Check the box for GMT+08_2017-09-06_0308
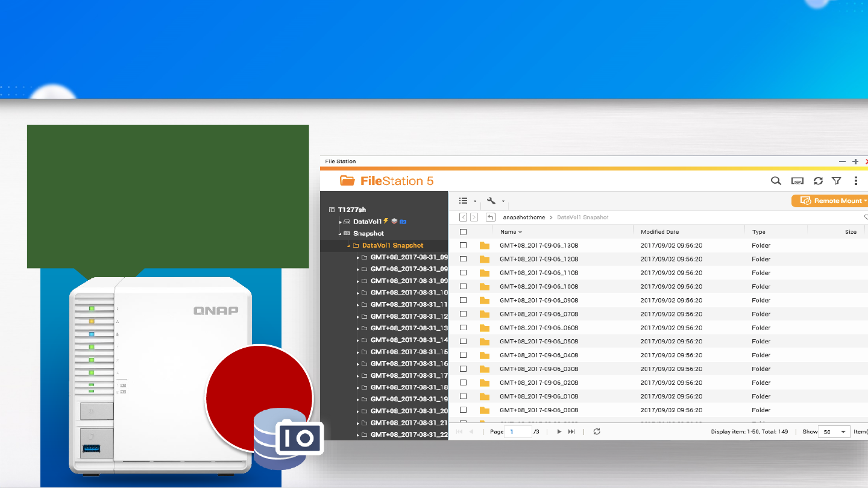 point(464,369)
